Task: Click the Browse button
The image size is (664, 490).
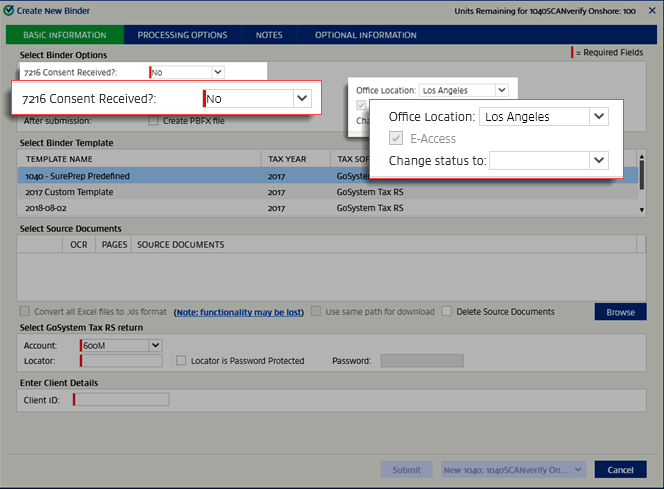Action: tap(620, 312)
